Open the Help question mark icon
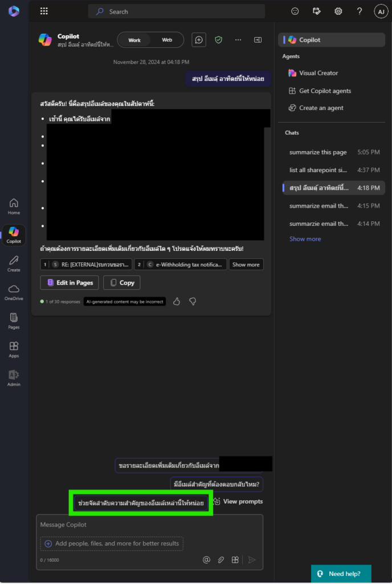Image resolution: width=392 pixels, height=584 pixels. click(x=360, y=11)
